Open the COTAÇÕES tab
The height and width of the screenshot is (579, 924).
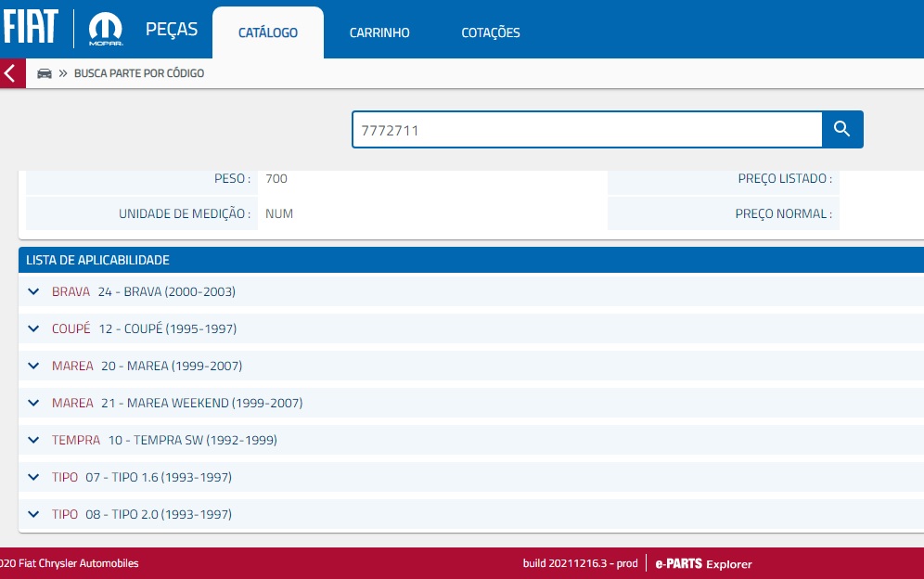(491, 32)
